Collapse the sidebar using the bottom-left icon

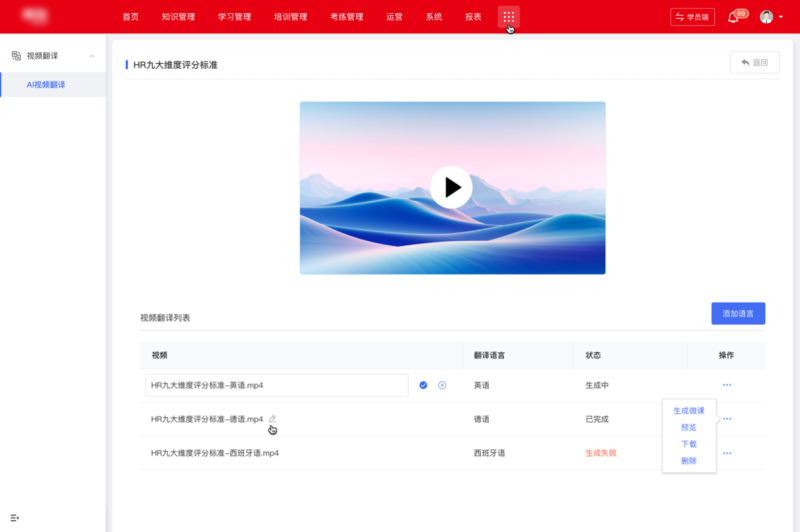(x=14, y=518)
